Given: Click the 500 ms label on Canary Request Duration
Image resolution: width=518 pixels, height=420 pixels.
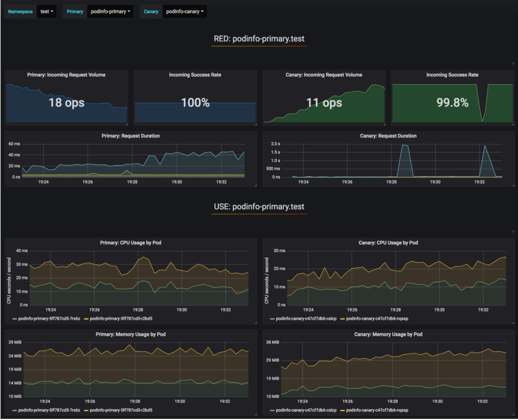Looking at the screenshot, I should [x=273, y=169].
